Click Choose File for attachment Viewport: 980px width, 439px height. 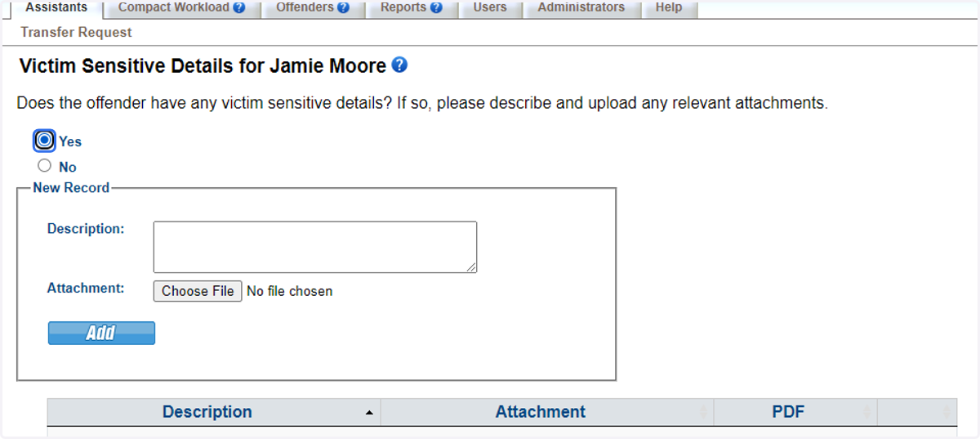pos(198,291)
